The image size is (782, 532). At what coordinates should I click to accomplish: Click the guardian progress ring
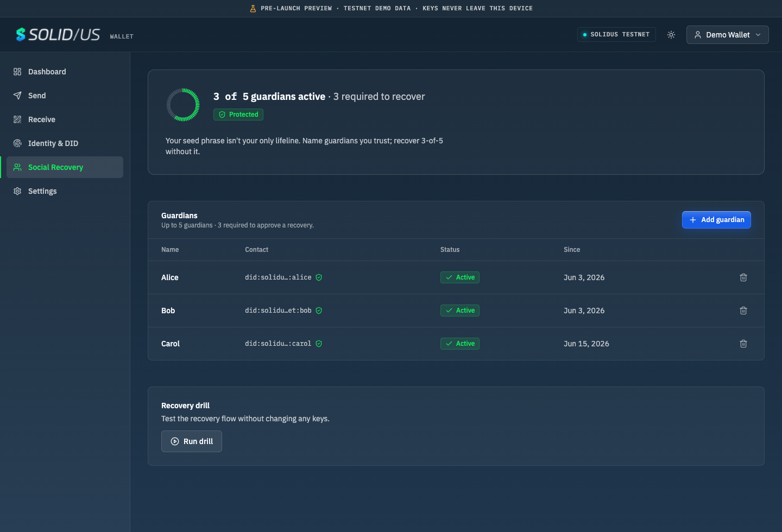coord(183,105)
